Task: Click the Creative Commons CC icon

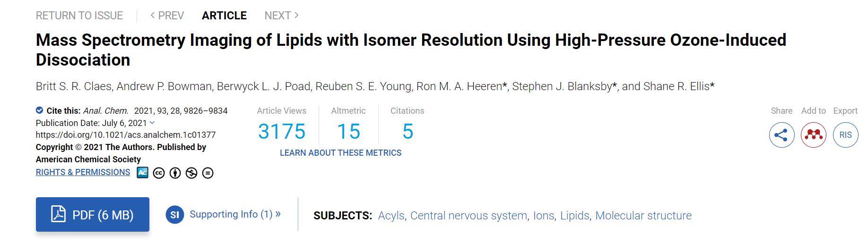Action: click(x=159, y=173)
